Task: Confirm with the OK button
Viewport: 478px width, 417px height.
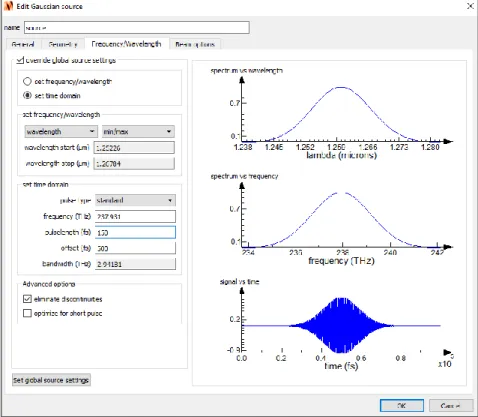Action: (402, 406)
